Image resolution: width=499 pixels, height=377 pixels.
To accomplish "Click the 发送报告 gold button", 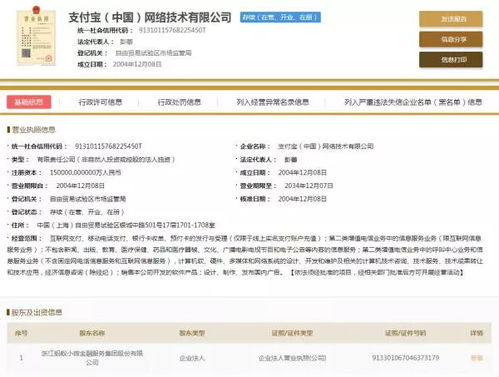I will click(x=451, y=19).
